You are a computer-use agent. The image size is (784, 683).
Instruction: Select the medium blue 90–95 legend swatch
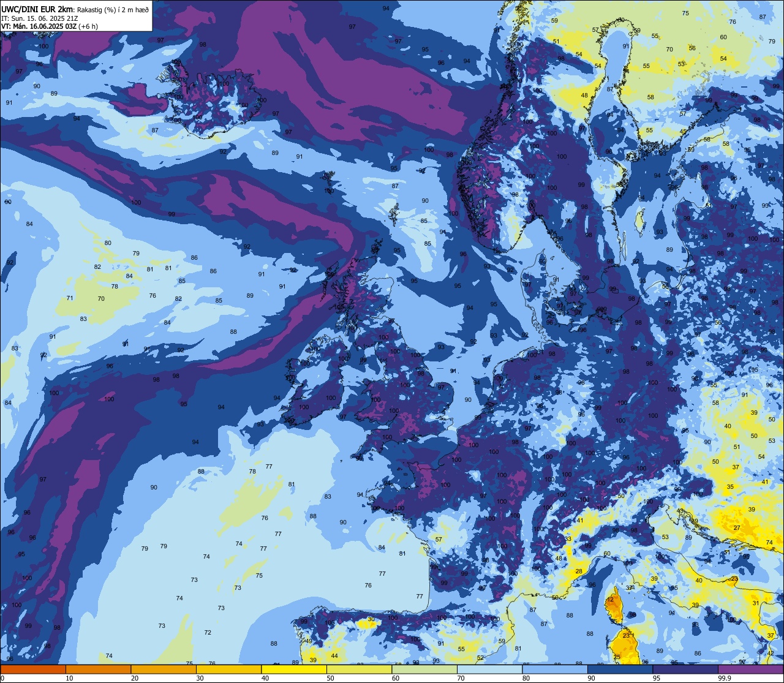pyautogui.click(x=620, y=669)
